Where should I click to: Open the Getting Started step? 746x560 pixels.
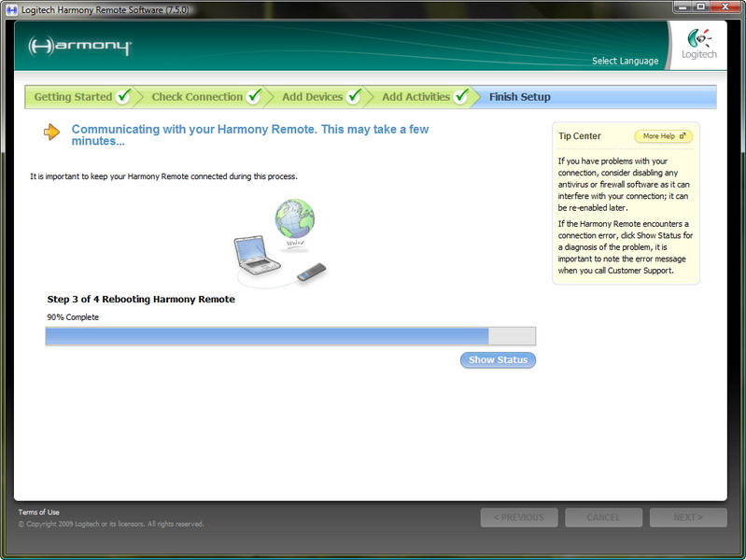(73, 97)
